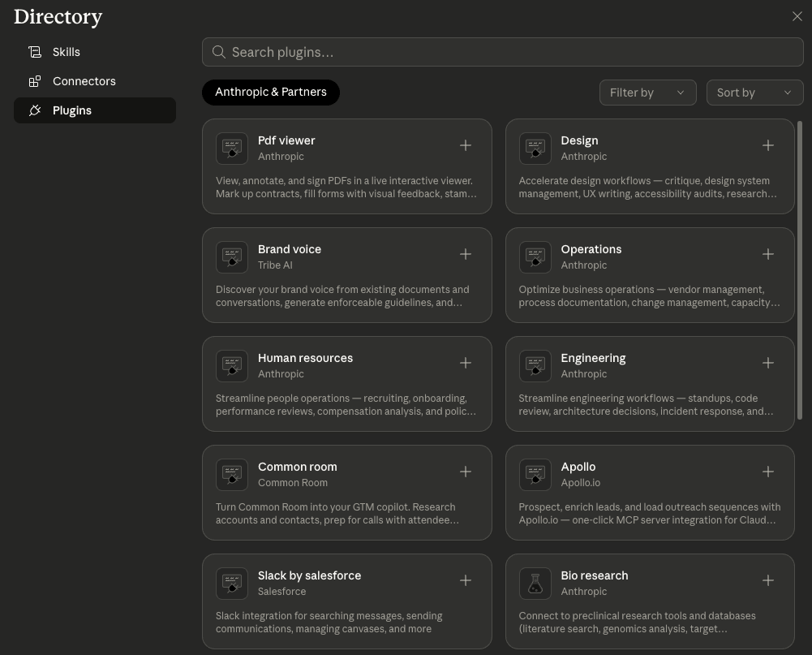Screen dimensions: 812x655
Task: Open the Operations plugin title
Action: [x=591, y=249]
